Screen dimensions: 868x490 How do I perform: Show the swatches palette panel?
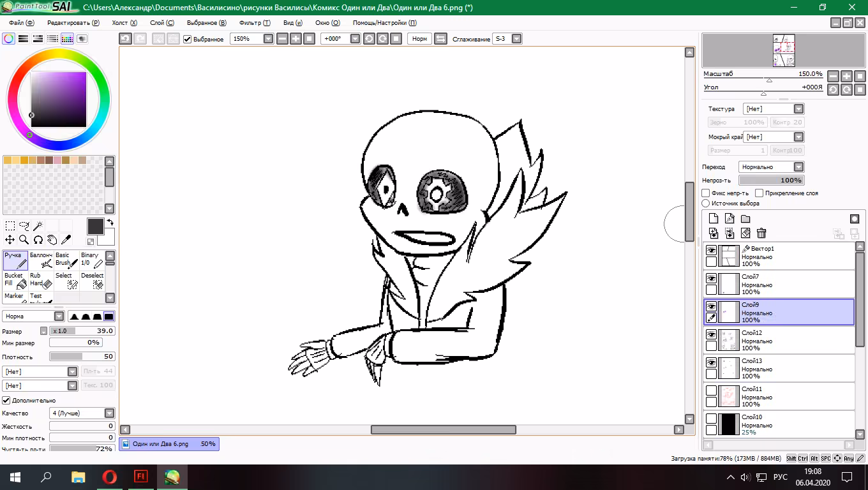[68, 39]
